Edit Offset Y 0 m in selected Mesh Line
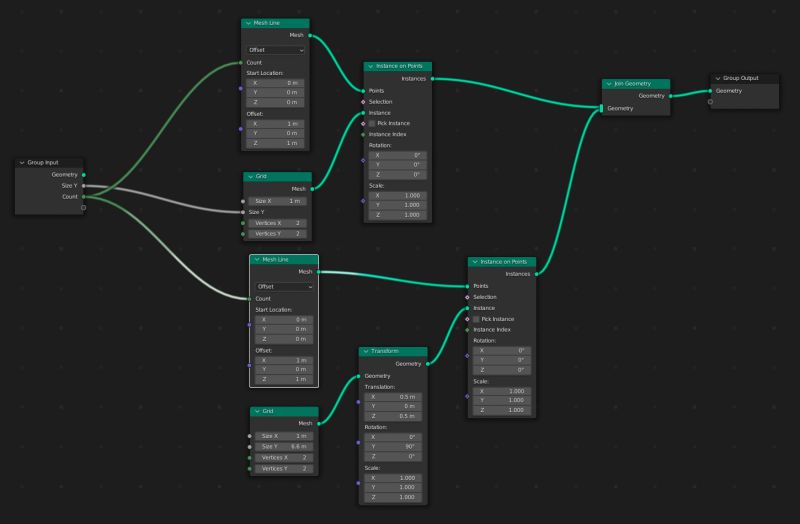Viewport: 800px width, 524px height. 284,369
